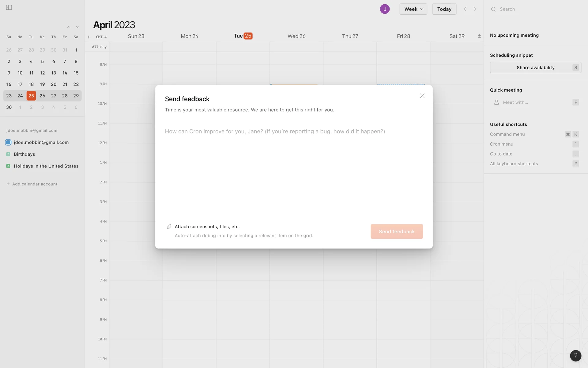Show previous month in mini calendar

[69, 27]
